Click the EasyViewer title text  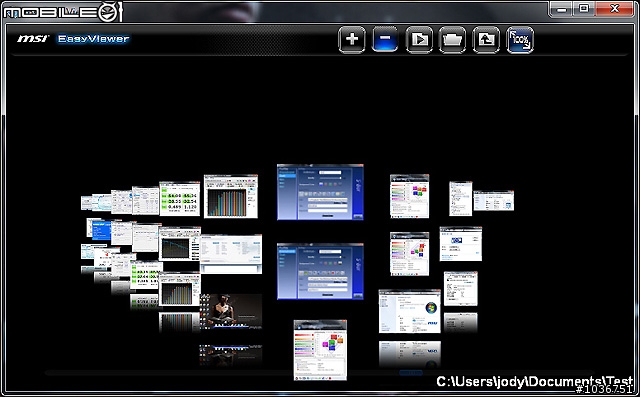pos(93,39)
